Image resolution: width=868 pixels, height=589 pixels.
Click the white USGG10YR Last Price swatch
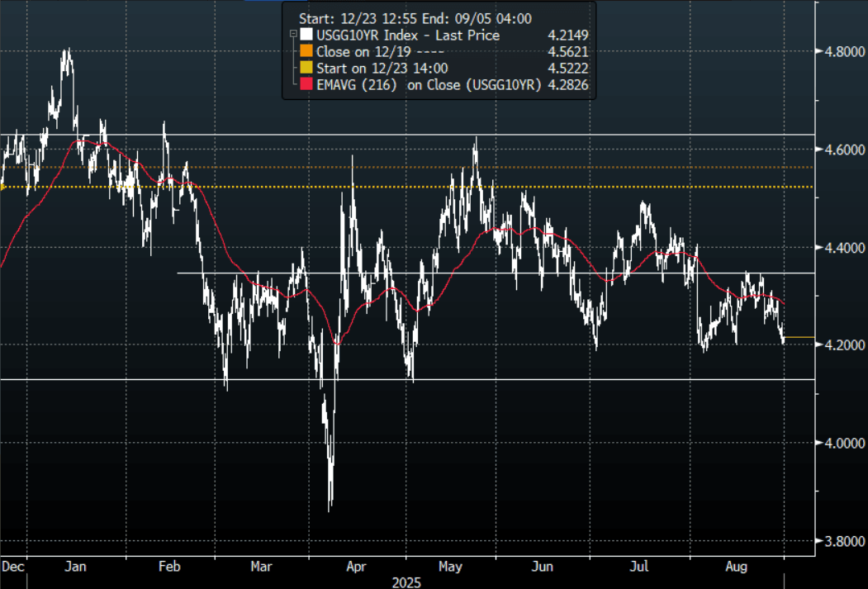point(307,36)
